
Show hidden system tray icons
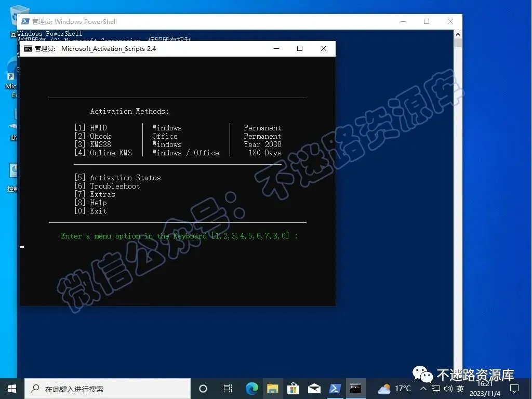423,389
